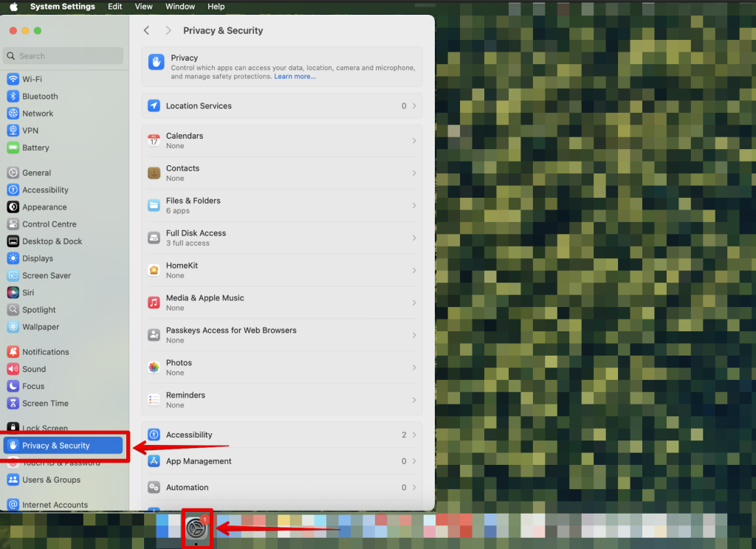756x549 pixels.
Task: Open Wi-Fi settings in sidebar
Action: [63, 79]
